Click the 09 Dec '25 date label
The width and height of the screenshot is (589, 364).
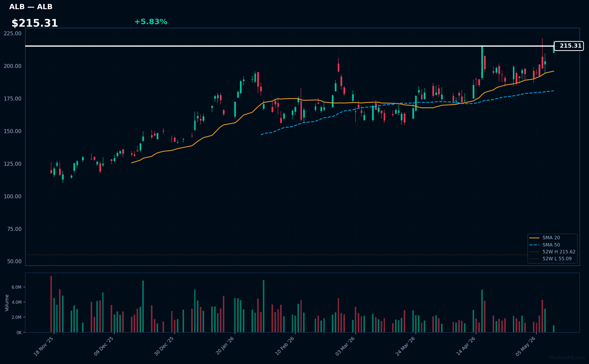(104, 346)
